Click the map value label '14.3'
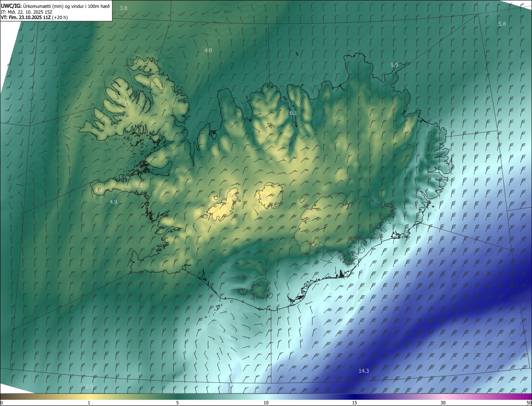 [x=364, y=371]
